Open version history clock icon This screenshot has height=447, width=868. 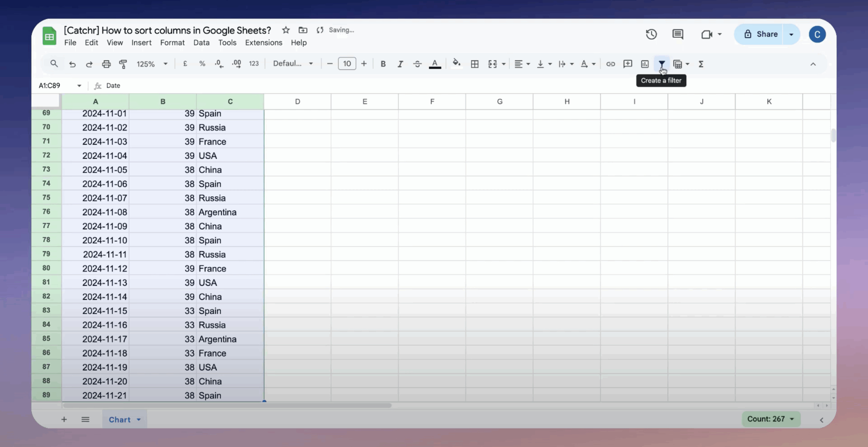pos(651,34)
